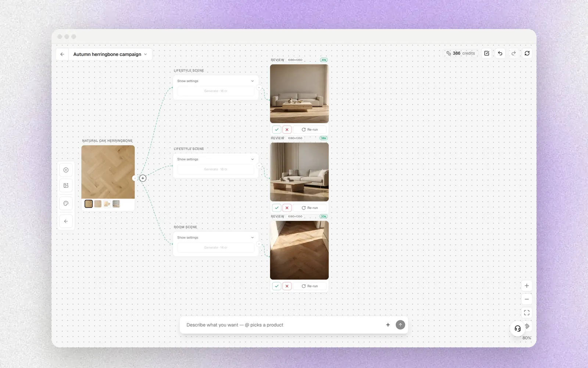This screenshot has height=368, width=588.
Task: Choose the fourth product variant thumbnail
Action: pos(116,204)
